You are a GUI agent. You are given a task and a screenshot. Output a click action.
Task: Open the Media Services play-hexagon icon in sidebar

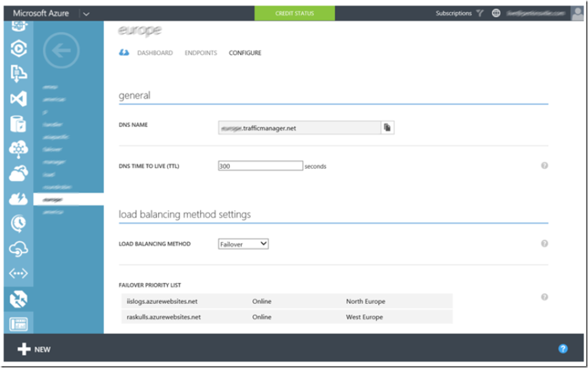pos(18,48)
